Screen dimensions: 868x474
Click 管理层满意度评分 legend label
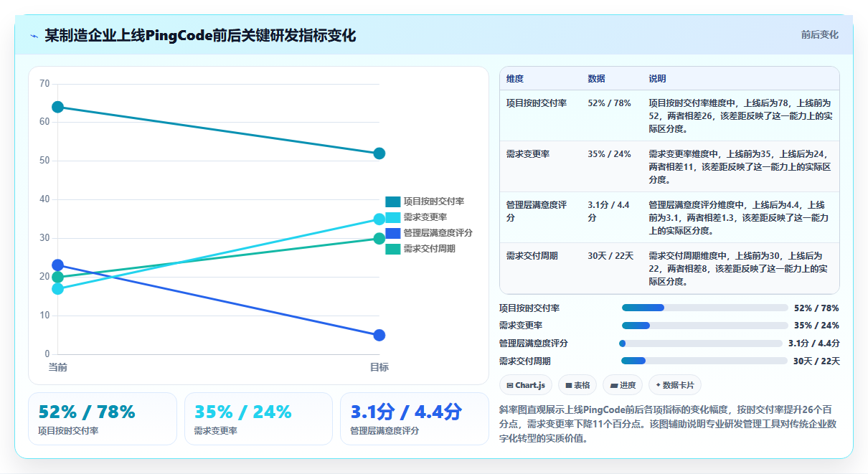[x=438, y=233]
